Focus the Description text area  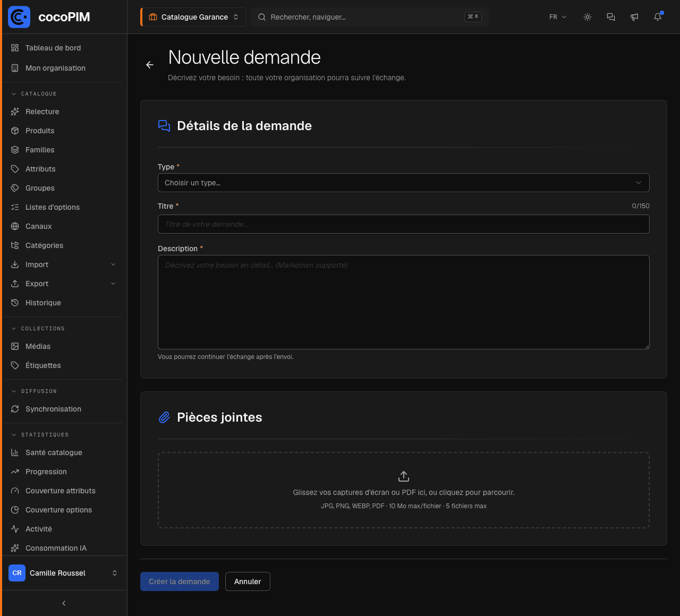pos(404,302)
